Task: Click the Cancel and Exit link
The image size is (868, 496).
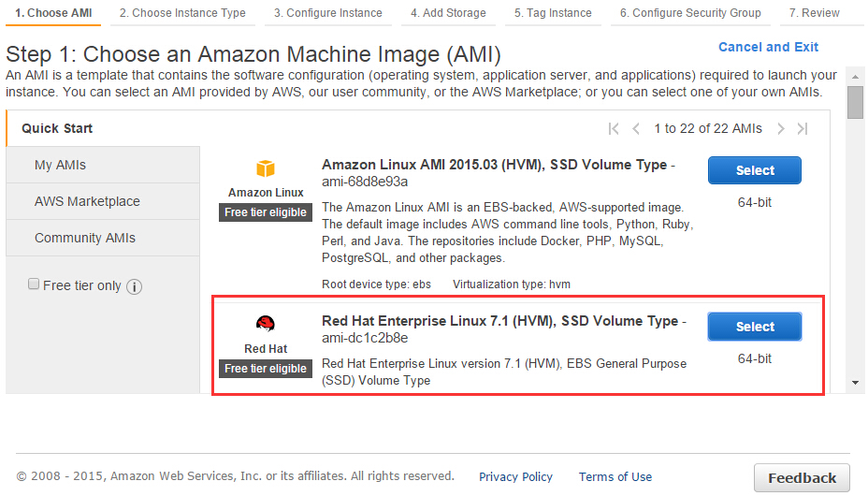Action: click(768, 47)
